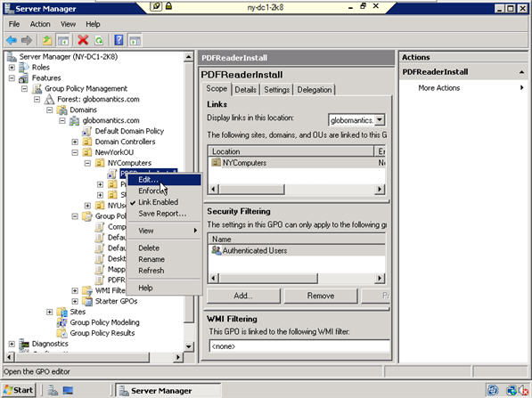Collapse the NewYorkOU node

click(x=75, y=152)
